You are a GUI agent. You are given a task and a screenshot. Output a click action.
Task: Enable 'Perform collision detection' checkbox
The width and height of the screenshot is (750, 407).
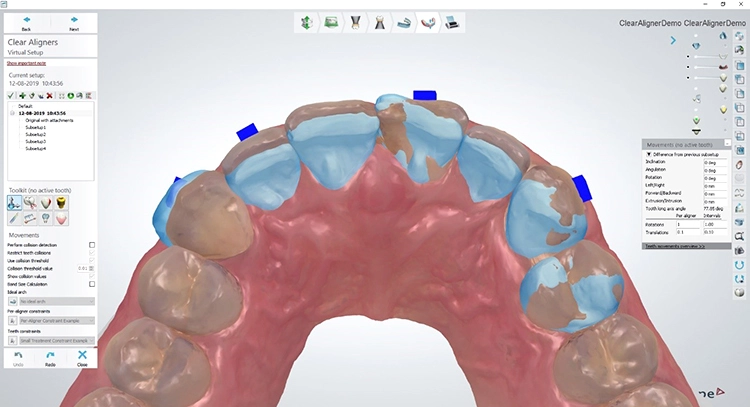tap(92, 245)
